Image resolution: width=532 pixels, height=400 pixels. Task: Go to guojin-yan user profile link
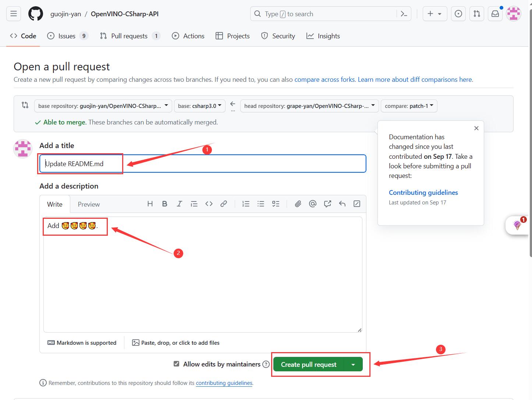coord(66,14)
